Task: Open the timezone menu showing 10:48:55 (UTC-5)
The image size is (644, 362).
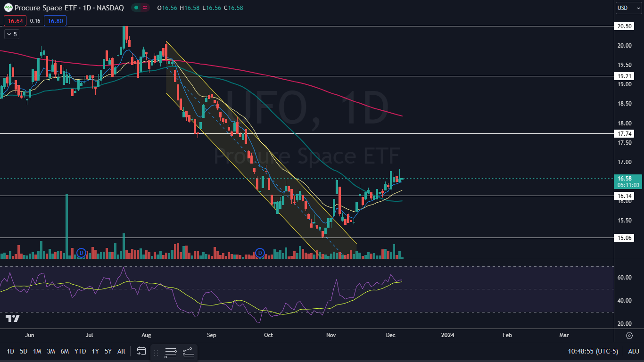Action: (x=593, y=351)
